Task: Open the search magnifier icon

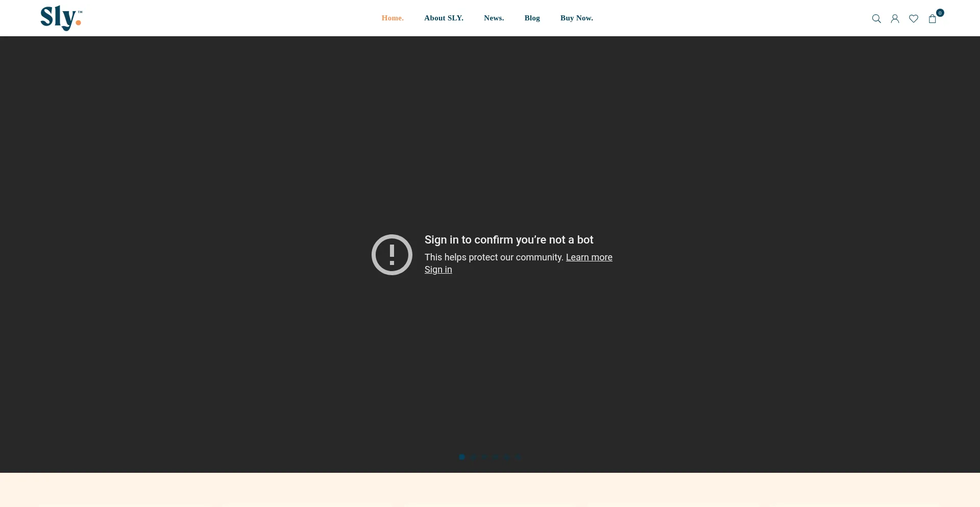Action: (x=876, y=19)
